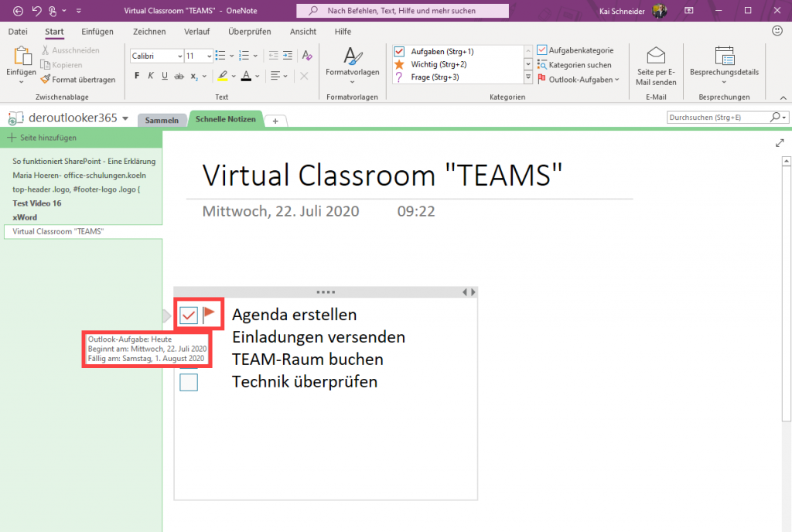Expand the Outlook-Aufgaben dropdown
The height and width of the screenshot is (532, 792).
tap(617, 79)
